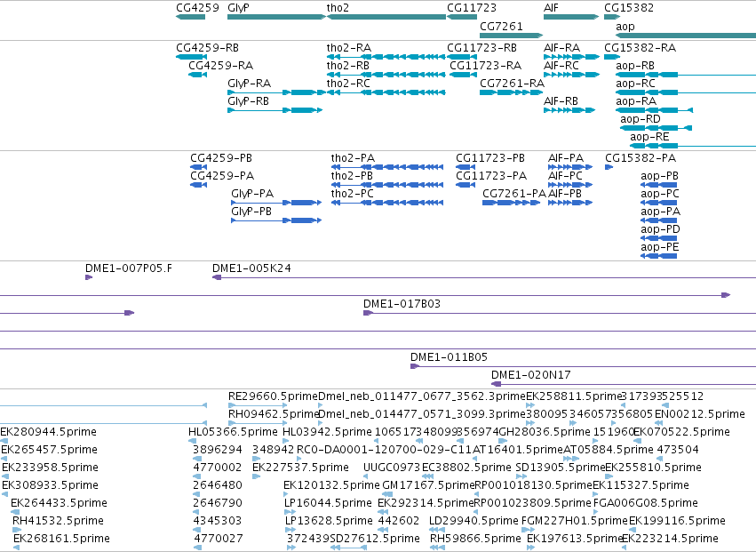The height and width of the screenshot is (552, 756).
Task: Select EST LD29940.5prime
Action: click(474, 521)
